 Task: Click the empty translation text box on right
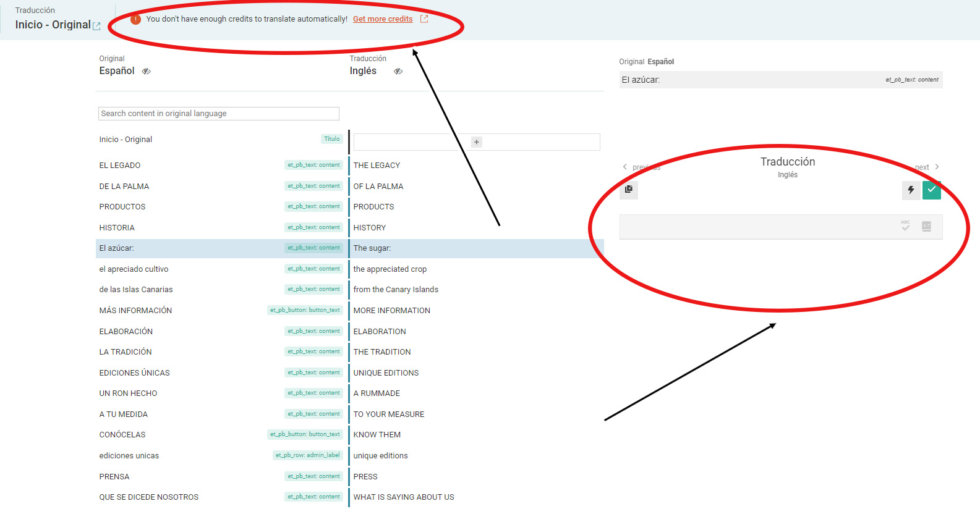tap(757, 227)
